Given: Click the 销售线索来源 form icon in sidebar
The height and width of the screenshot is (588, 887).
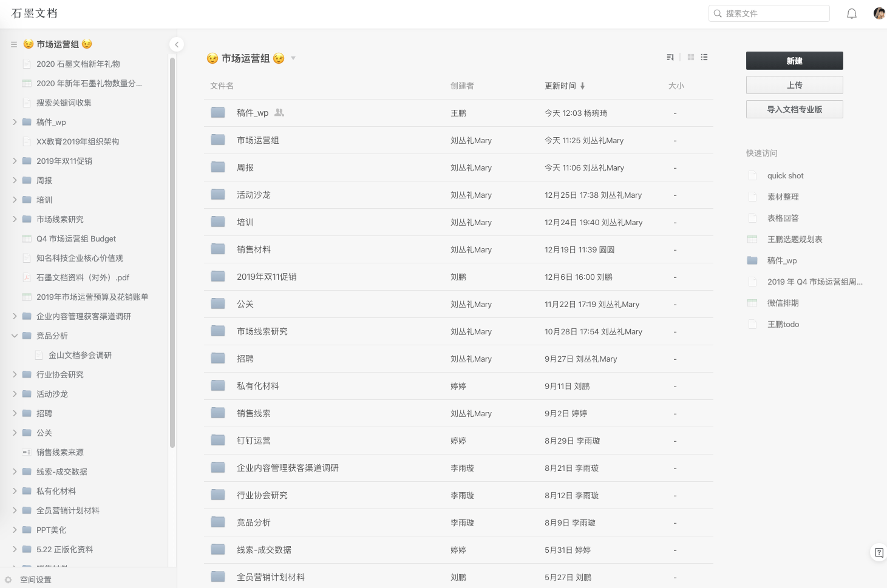Looking at the screenshot, I should click(27, 452).
